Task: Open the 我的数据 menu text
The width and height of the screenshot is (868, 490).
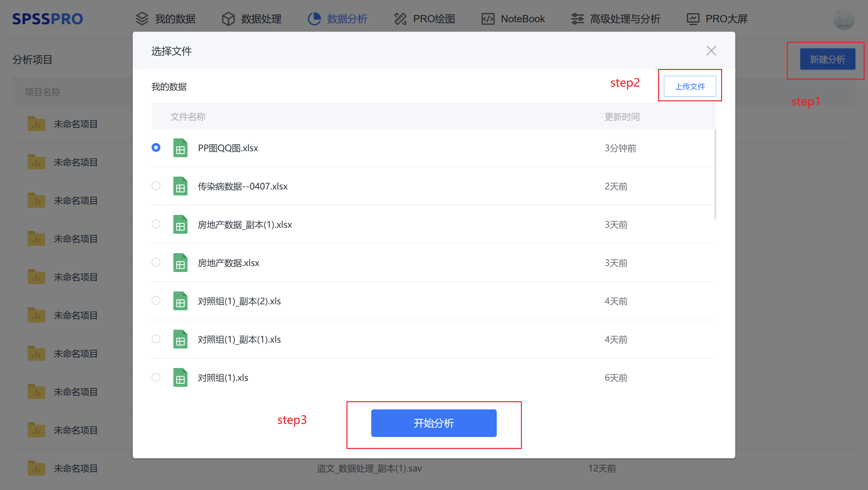Action: point(175,19)
